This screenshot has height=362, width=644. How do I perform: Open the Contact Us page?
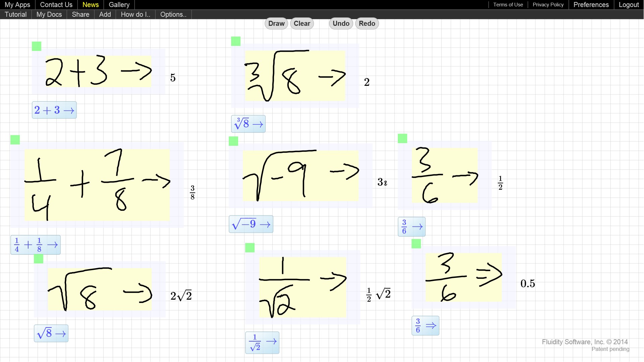[56, 4]
